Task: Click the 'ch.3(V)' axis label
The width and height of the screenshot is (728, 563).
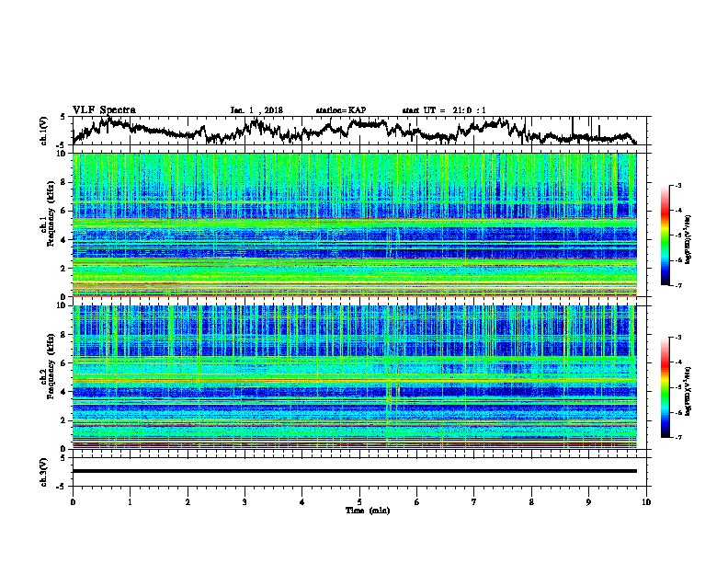Action: (x=44, y=472)
